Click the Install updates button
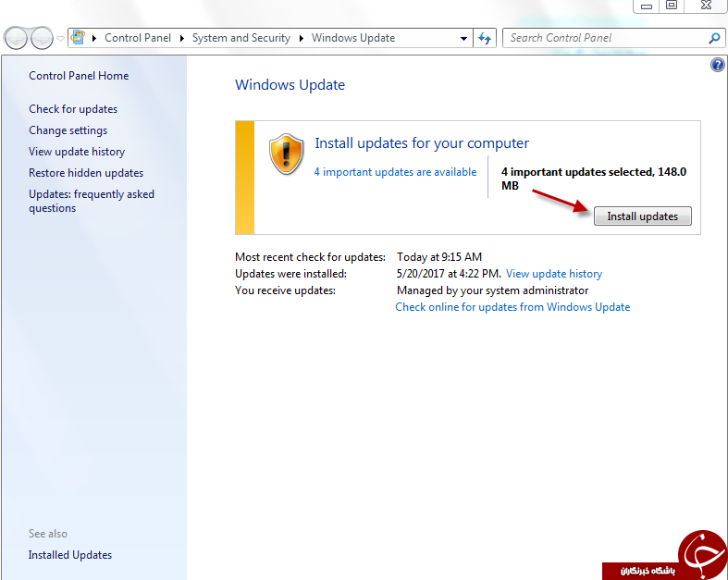This screenshot has width=728, height=580. (x=643, y=216)
